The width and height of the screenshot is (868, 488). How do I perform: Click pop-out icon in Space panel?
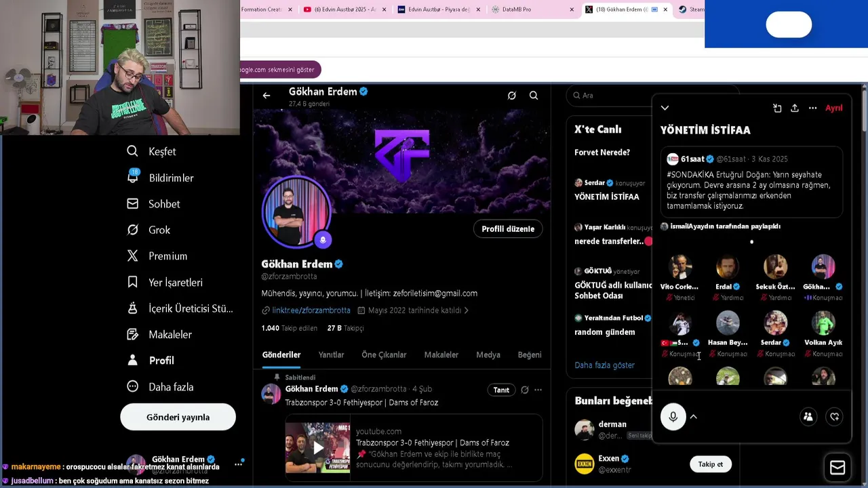point(777,108)
